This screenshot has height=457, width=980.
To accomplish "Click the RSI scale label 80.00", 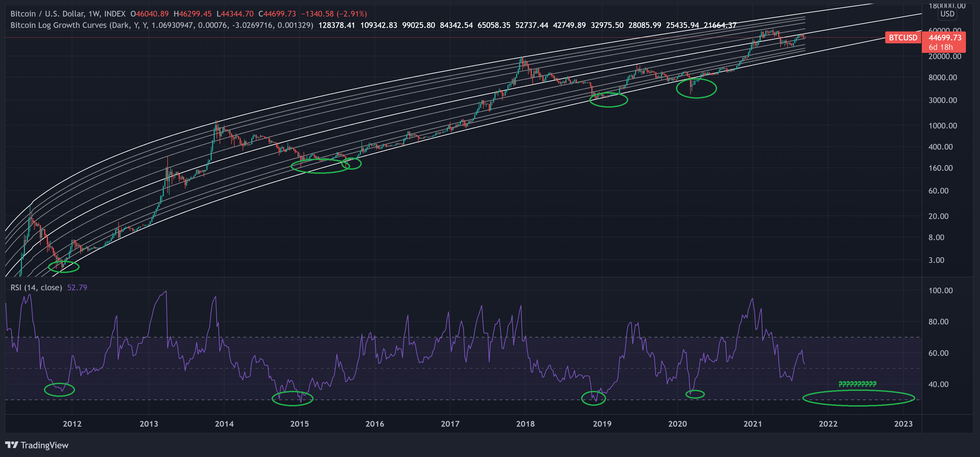I will [939, 321].
